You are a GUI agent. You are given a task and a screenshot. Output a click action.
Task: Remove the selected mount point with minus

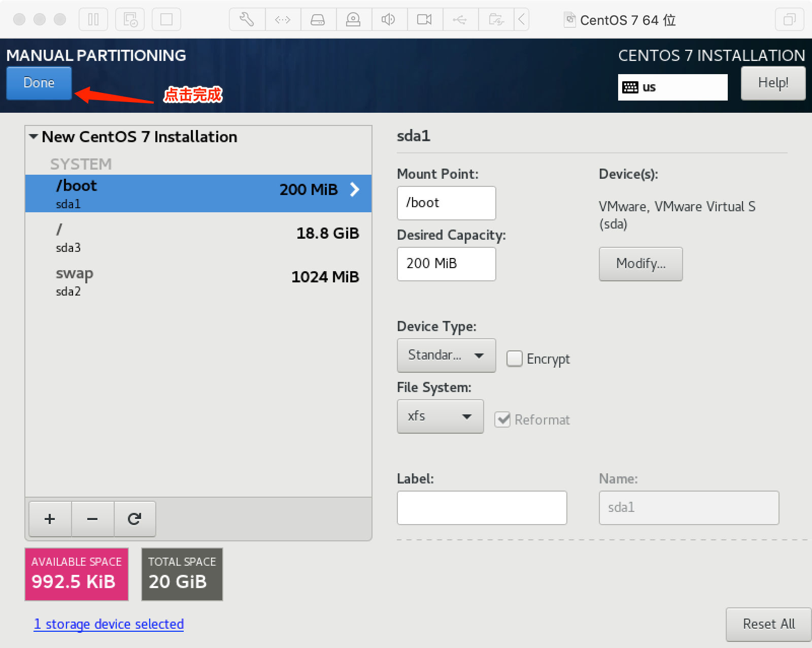click(x=92, y=519)
